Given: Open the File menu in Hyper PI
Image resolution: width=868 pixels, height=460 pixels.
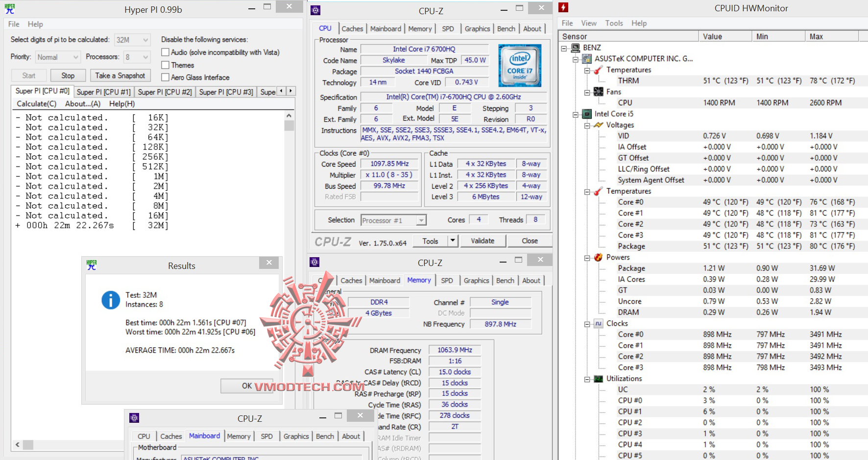Looking at the screenshot, I should (14, 24).
